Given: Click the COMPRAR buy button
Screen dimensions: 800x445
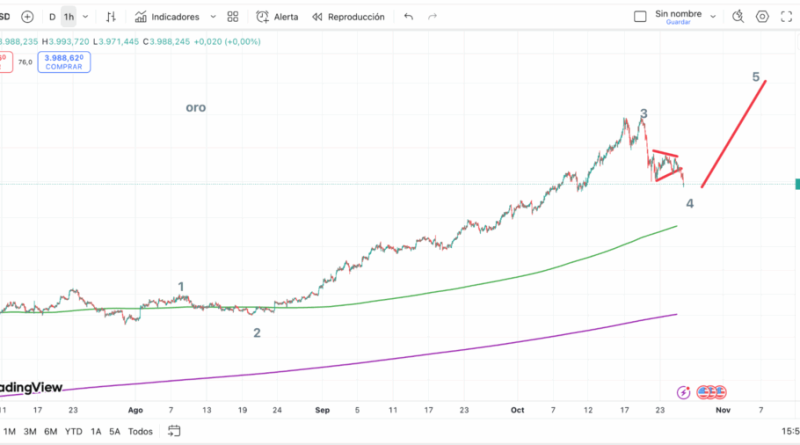Looking at the screenshot, I should pos(63,62).
